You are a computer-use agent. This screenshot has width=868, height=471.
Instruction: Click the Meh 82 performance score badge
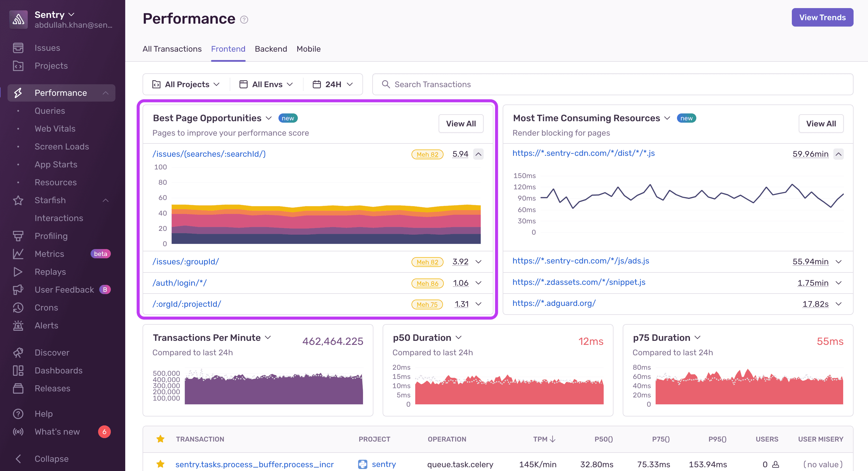click(x=427, y=154)
